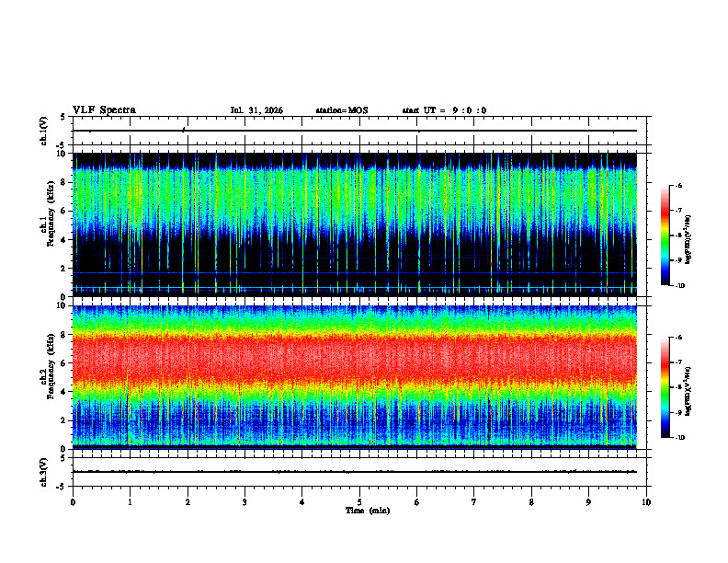Click the 'ch.3(V)' axis label
The width and height of the screenshot is (728, 563).
pyautogui.click(x=43, y=472)
